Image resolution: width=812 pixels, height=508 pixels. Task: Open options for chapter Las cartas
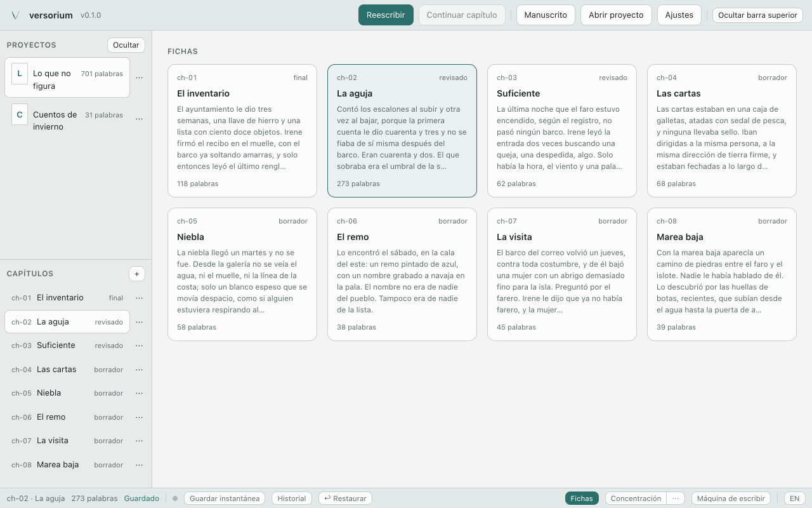[140, 370]
